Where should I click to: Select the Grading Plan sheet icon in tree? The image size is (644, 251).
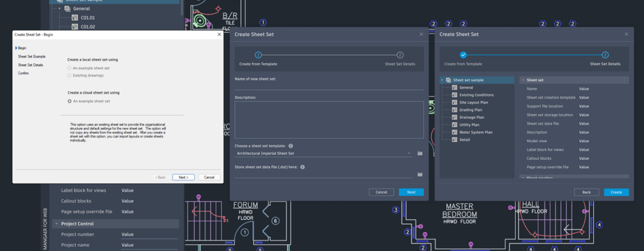(x=454, y=110)
